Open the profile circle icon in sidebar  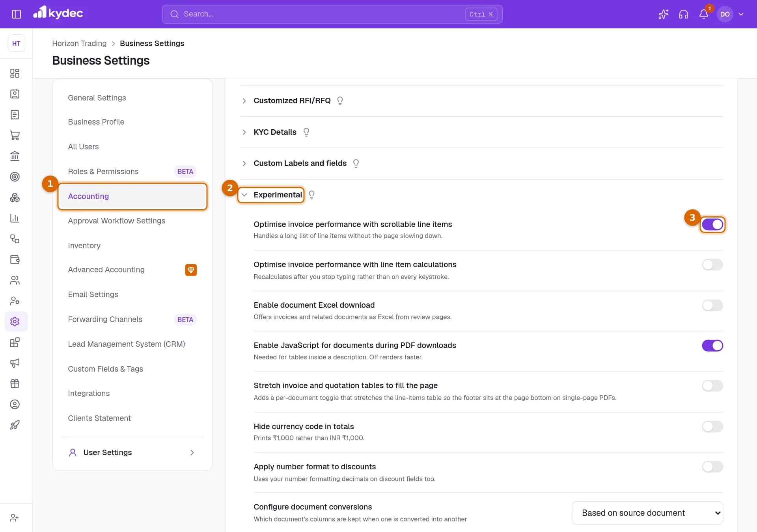pos(15,404)
